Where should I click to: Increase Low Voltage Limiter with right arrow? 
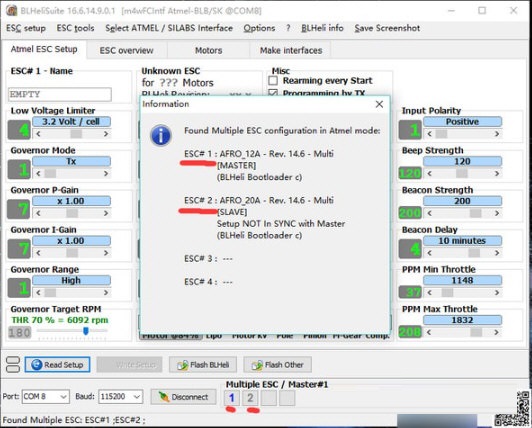[106, 134]
